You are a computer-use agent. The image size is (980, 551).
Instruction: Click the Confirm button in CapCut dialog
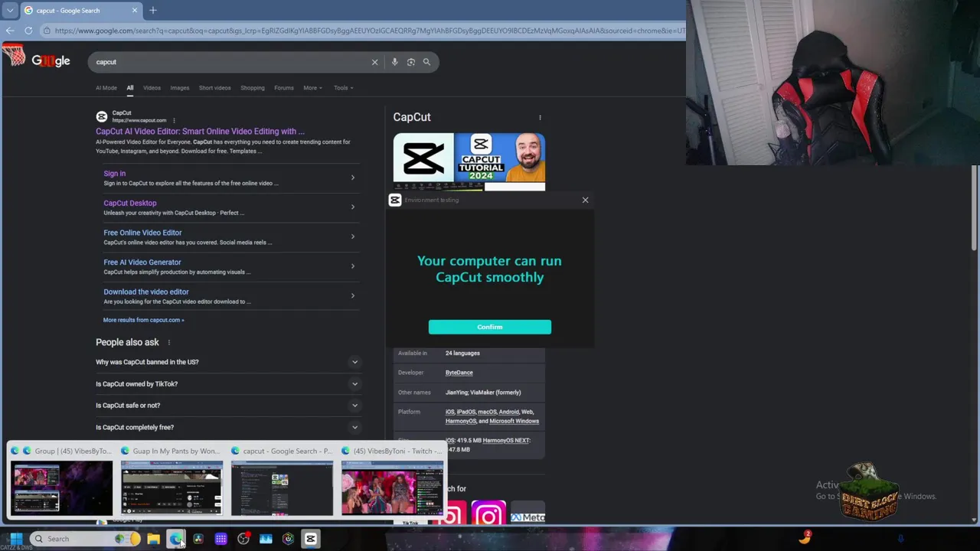(x=490, y=327)
